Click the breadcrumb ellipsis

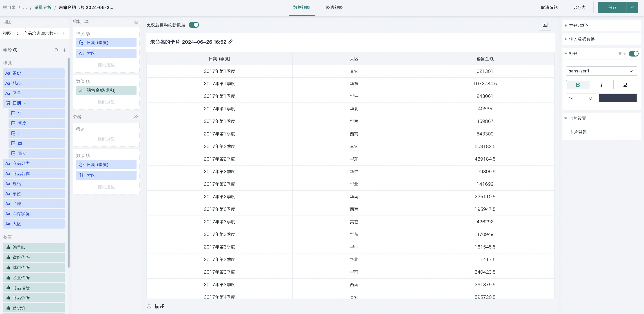coord(25,7)
